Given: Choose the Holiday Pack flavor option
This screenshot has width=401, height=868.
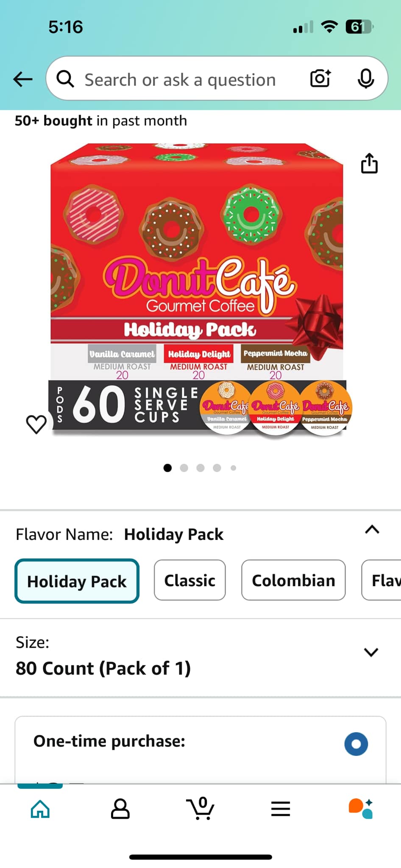Looking at the screenshot, I should click(77, 581).
